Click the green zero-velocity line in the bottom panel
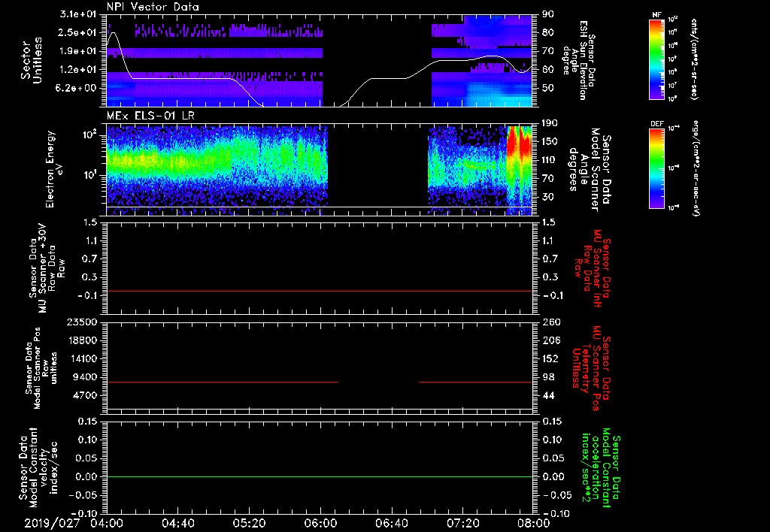This screenshot has height=532, width=770. pos(320,476)
